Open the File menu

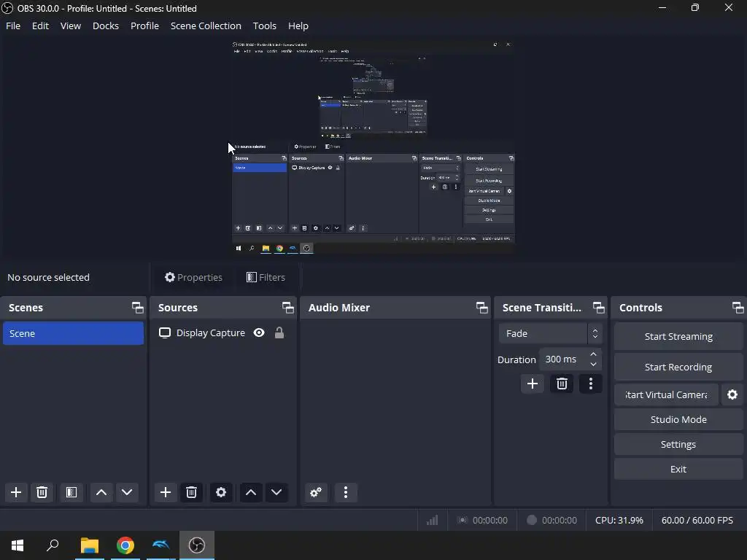pyautogui.click(x=13, y=26)
